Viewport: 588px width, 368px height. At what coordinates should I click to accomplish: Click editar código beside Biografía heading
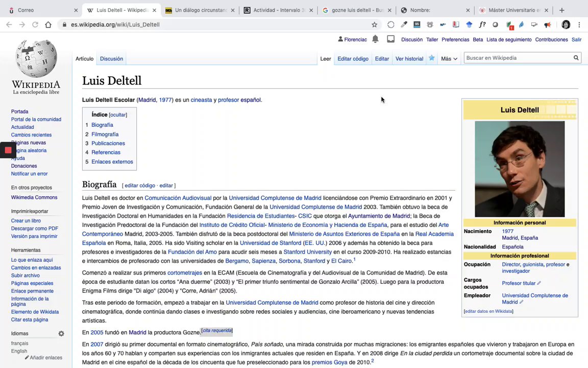click(140, 186)
